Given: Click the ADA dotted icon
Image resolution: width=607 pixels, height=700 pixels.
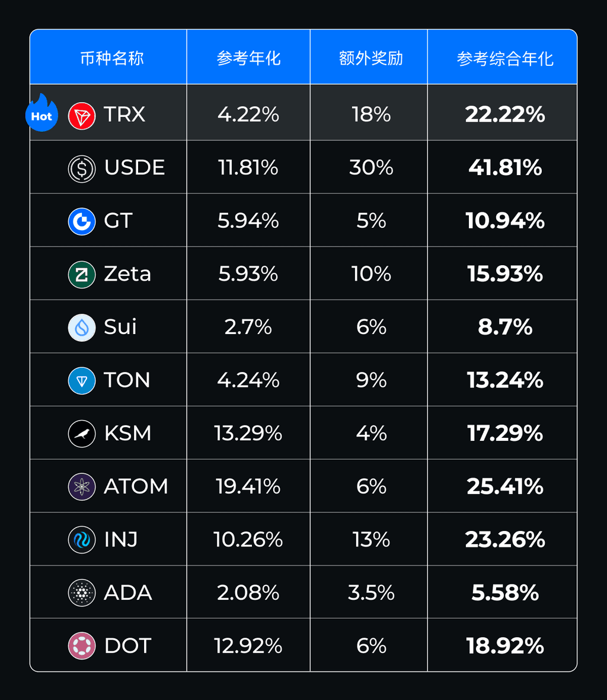Looking at the screenshot, I should (x=82, y=593).
